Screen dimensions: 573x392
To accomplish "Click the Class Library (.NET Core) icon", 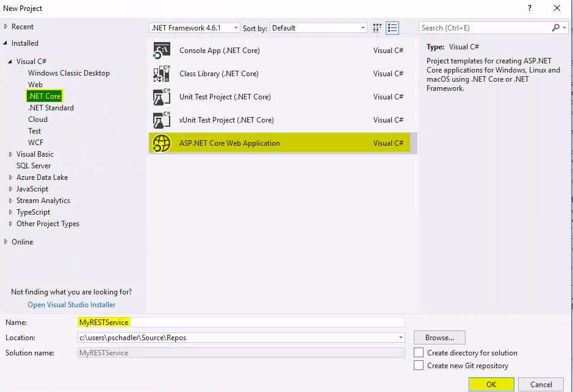I will [162, 73].
